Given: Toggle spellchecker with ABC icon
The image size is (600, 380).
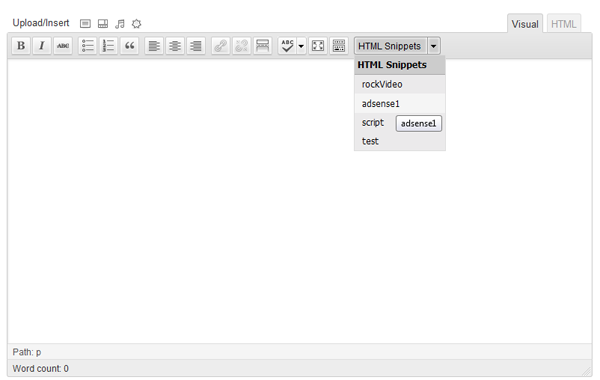Looking at the screenshot, I should coord(287,46).
